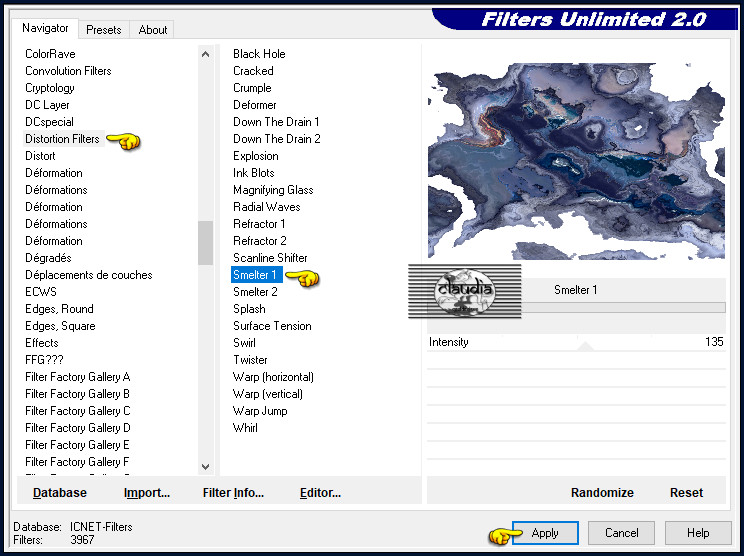Select the Surface Tension filter
Image resolution: width=744 pixels, height=556 pixels.
click(272, 326)
